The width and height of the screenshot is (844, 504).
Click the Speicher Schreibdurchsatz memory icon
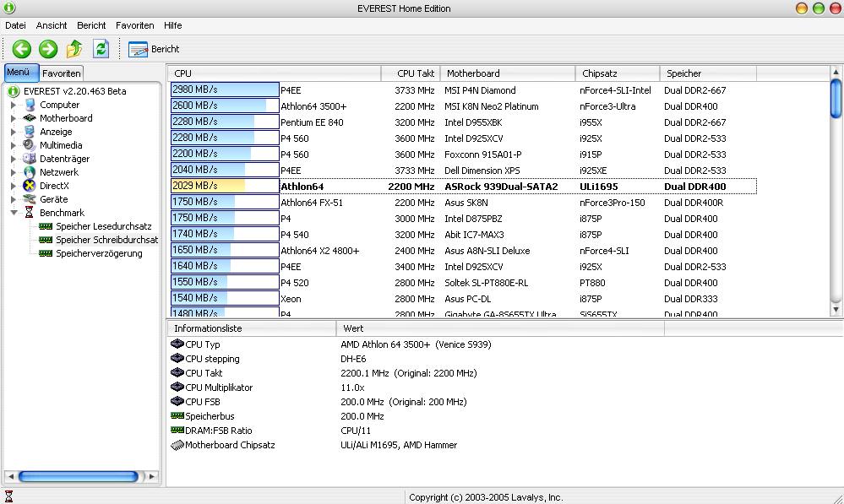[x=46, y=240]
